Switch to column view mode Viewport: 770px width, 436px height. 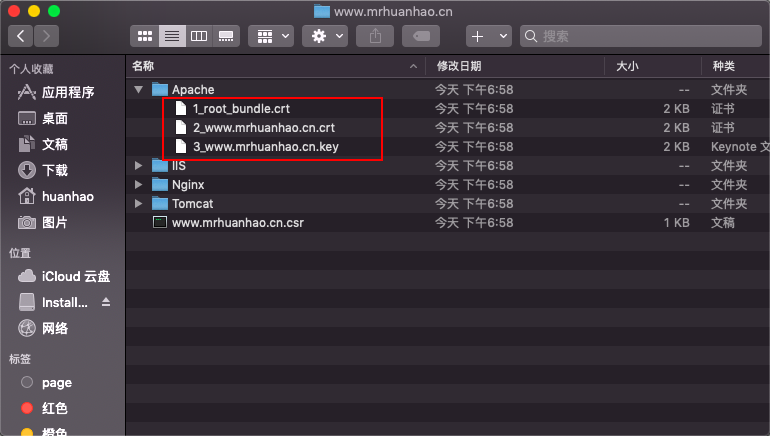[x=199, y=36]
